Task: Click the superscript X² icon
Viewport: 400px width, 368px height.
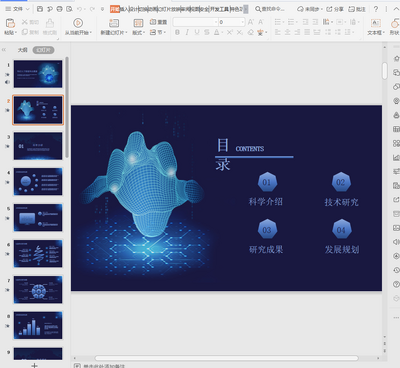Action: click(x=230, y=32)
